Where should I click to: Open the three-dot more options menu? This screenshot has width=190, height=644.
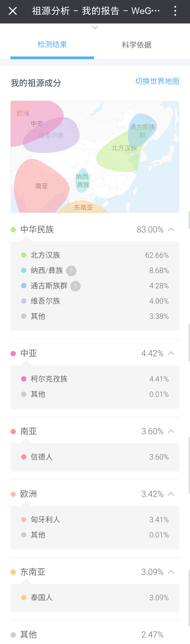coord(175,11)
